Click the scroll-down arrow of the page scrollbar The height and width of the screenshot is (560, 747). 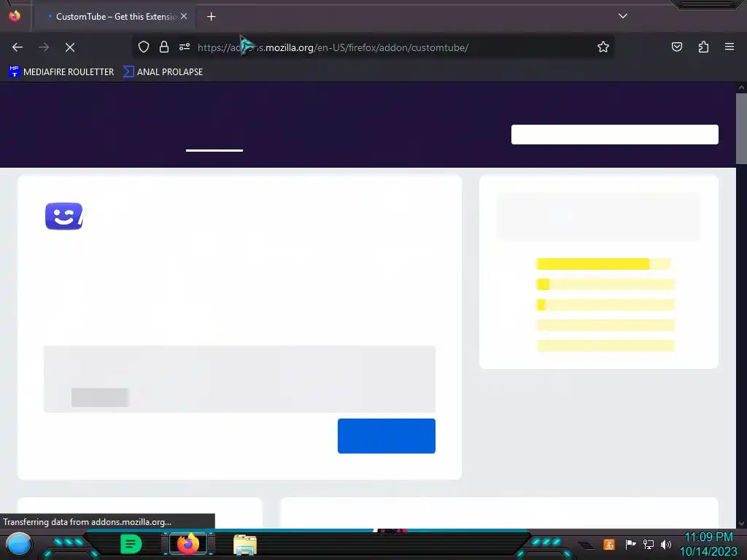pyautogui.click(x=741, y=524)
